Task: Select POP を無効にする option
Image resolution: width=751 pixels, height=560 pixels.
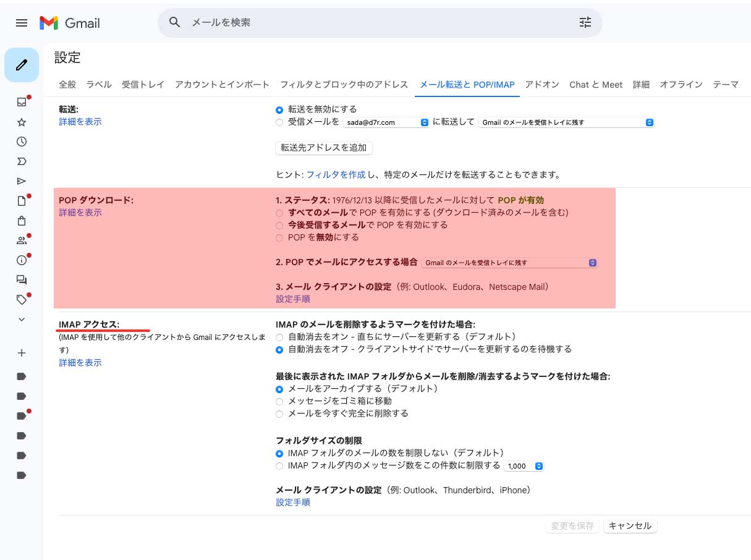Action: 280,238
